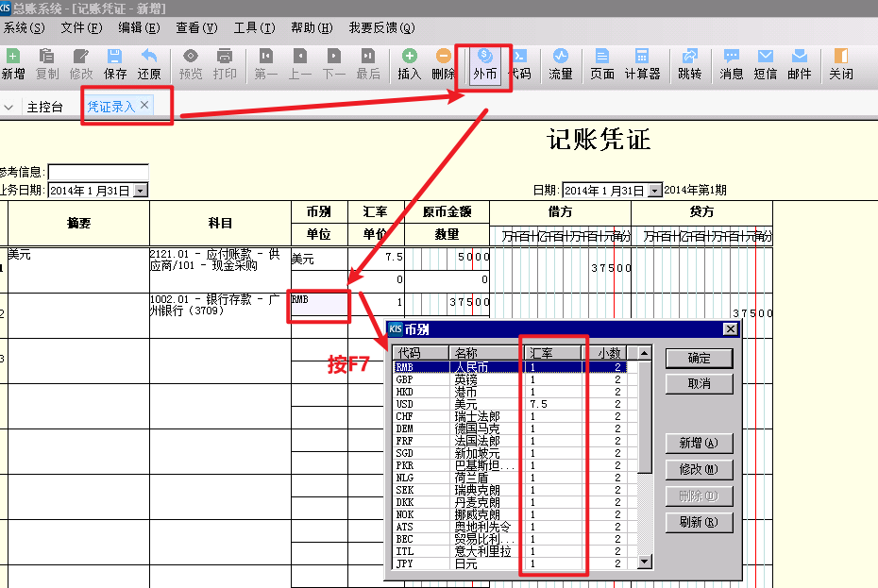Switch to the 主控台 tab
This screenshot has height=588, width=878.
pyautogui.click(x=44, y=107)
